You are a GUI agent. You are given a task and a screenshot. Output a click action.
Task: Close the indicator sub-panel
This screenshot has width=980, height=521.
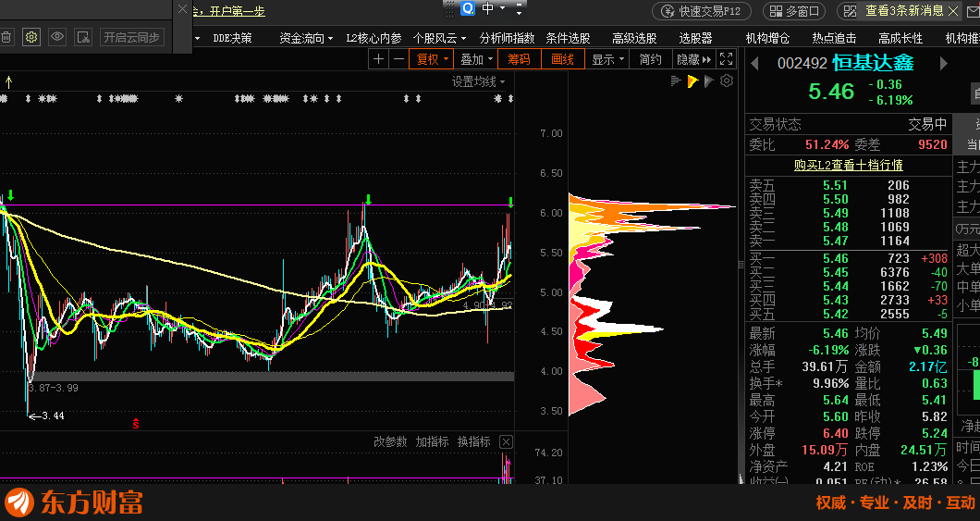(507, 442)
